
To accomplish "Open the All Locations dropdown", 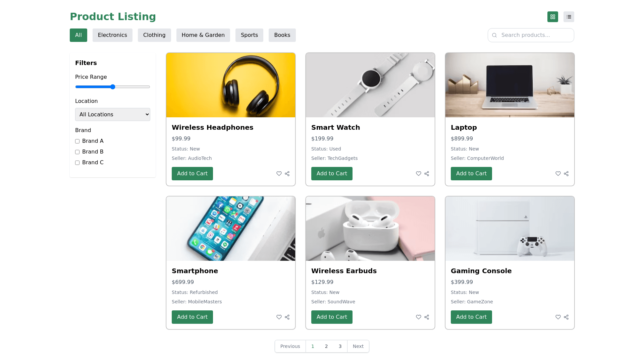I will click(x=113, y=114).
